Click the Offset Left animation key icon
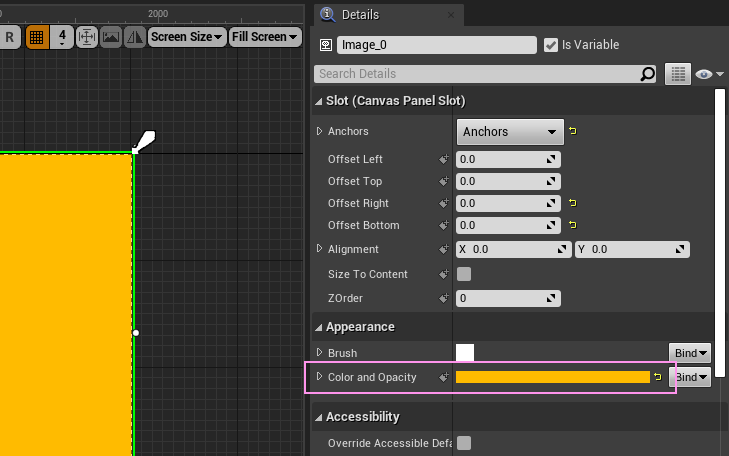729x456 pixels. pos(444,159)
